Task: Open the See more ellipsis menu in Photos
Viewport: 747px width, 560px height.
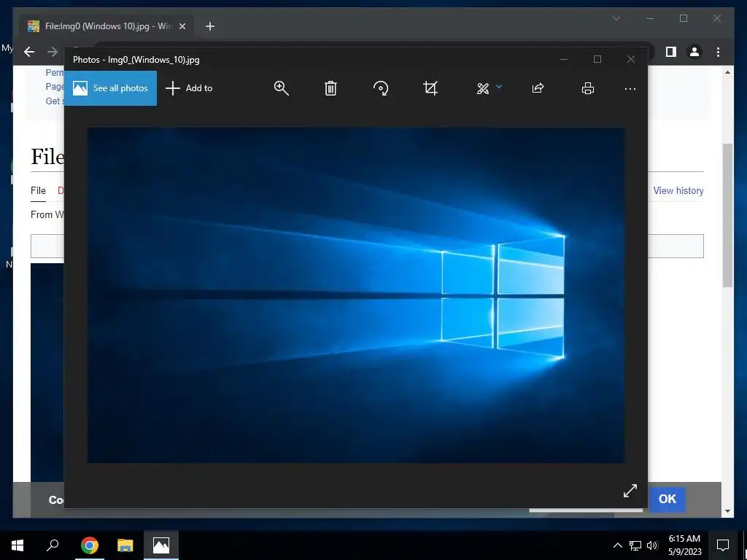Action: pyautogui.click(x=630, y=88)
